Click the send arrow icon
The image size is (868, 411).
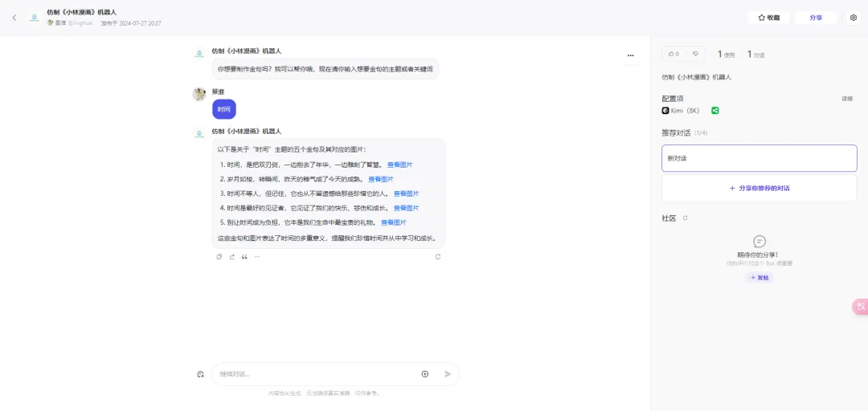[448, 374]
